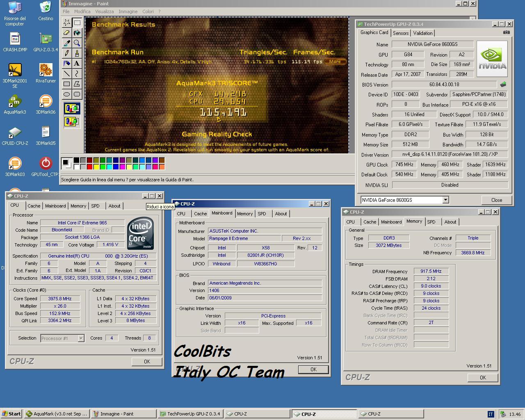The image size is (525, 420).
Task: Open the Cestino recycle bin
Action: coord(46,11)
